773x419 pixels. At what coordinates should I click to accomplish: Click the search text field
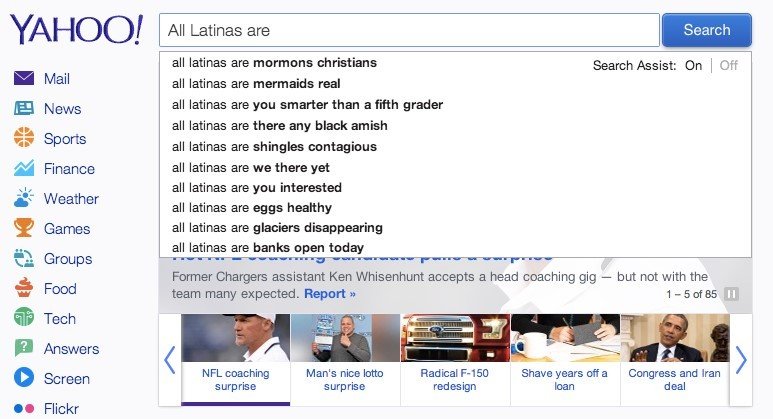point(409,31)
